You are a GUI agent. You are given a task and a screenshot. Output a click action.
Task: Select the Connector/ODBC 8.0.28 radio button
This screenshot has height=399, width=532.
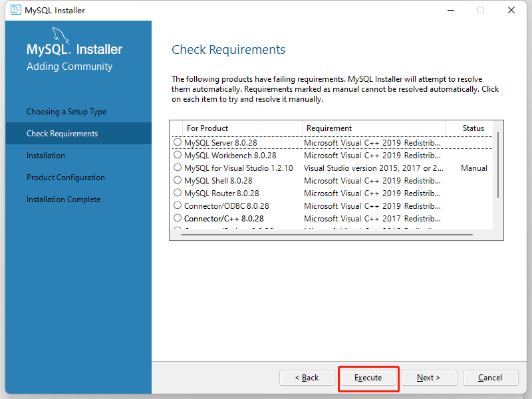click(178, 205)
